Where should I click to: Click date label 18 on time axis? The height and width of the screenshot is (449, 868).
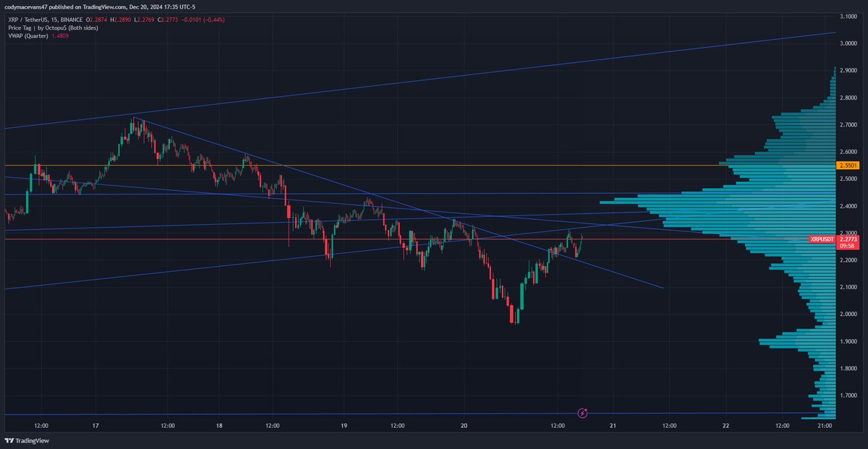pyautogui.click(x=220, y=426)
